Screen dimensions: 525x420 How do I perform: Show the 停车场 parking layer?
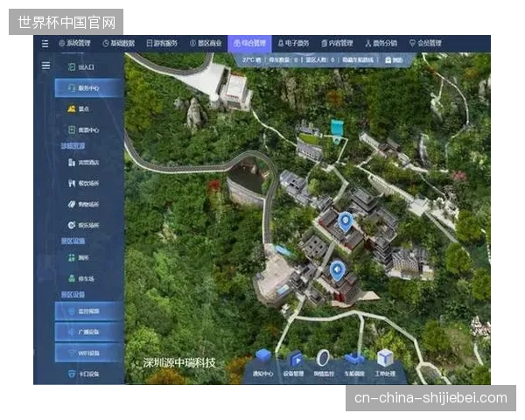coord(81,278)
